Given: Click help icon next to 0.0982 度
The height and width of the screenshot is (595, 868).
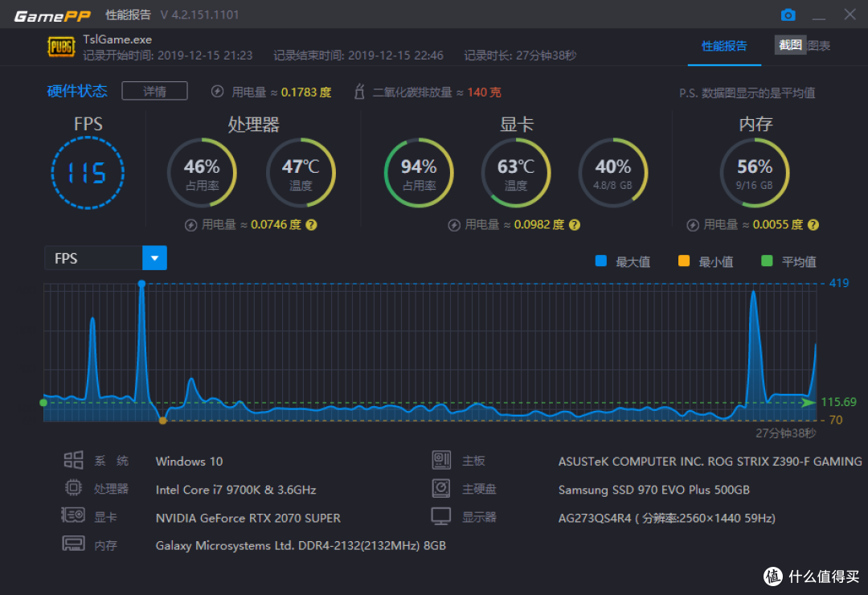Looking at the screenshot, I should point(575,224).
